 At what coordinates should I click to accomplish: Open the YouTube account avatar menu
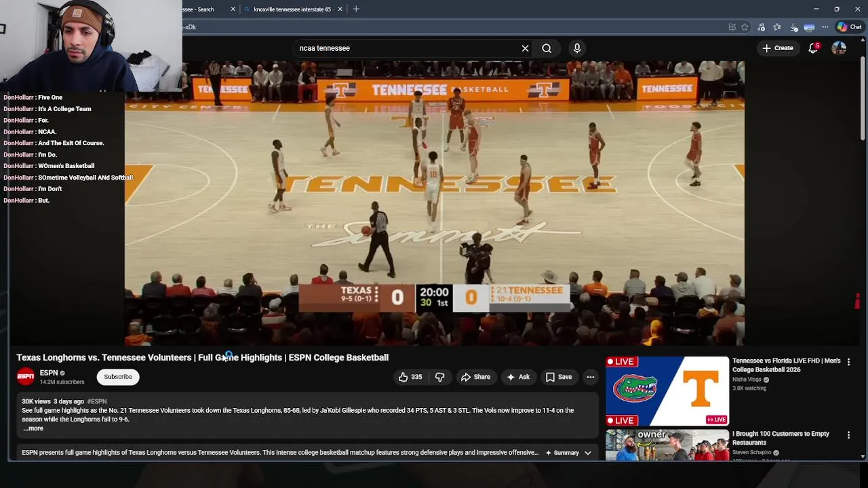[x=839, y=48]
